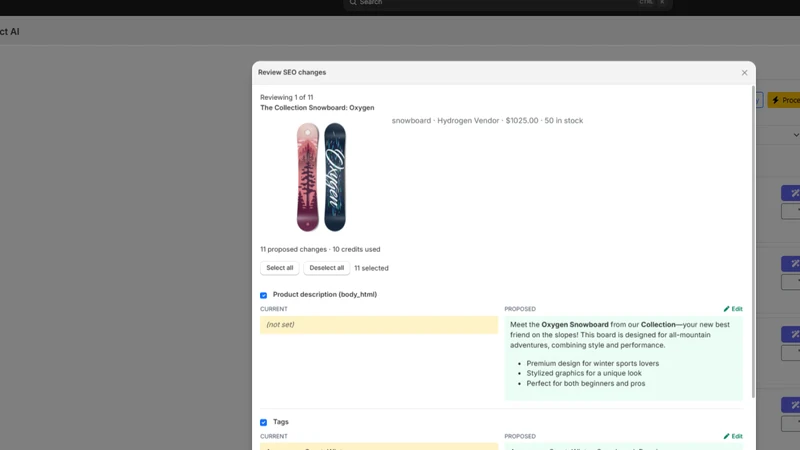Viewport: 800px width, 450px height.
Task: Click the product meta line with $1025.00
Action: coord(487,120)
